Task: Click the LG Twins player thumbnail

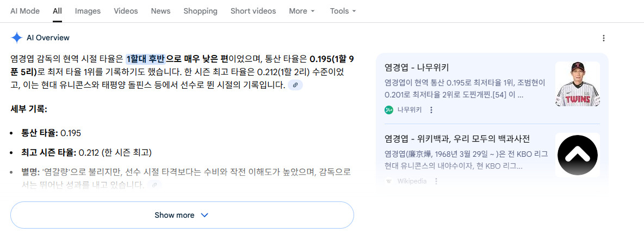Action: (577, 84)
